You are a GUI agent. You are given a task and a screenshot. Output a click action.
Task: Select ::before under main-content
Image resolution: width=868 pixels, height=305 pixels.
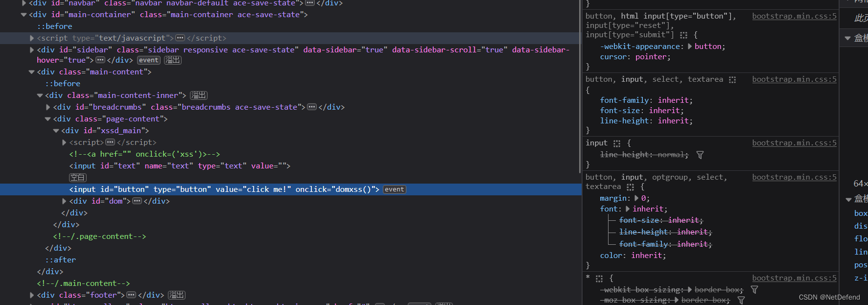pos(290,84)
